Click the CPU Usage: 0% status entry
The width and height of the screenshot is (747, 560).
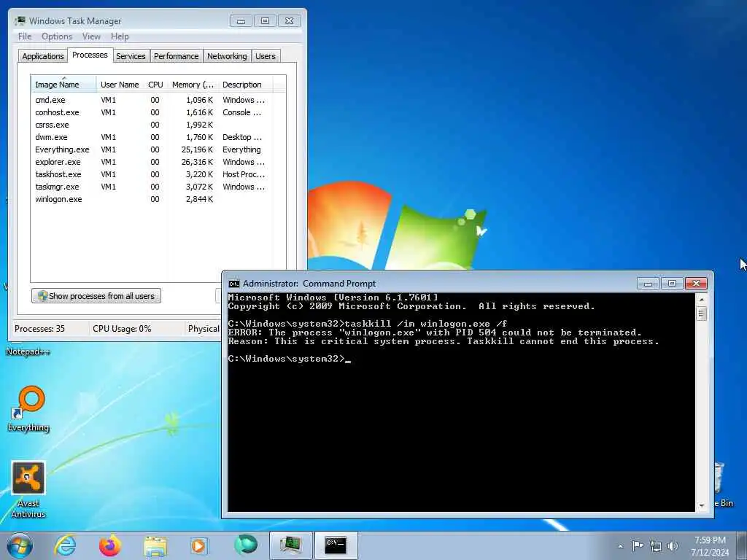click(122, 329)
